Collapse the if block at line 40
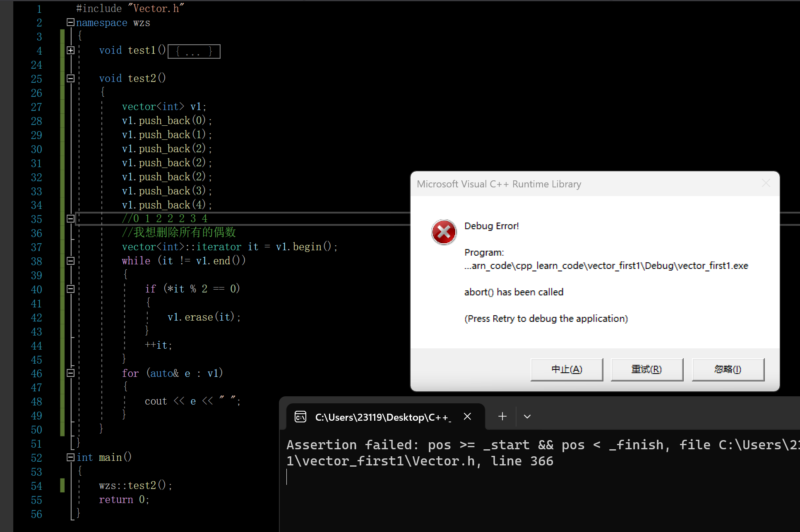The width and height of the screenshot is (800, 532). 70,289
